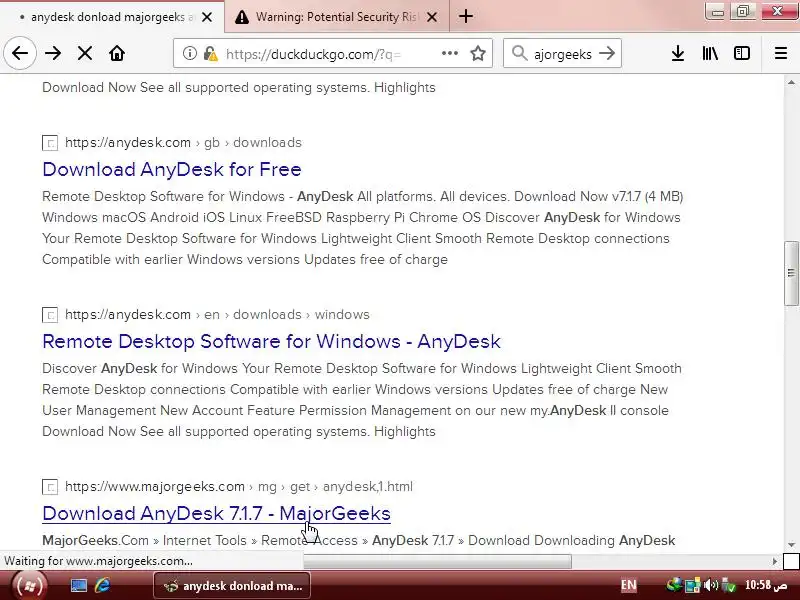Bookmark this page with the star icon
Screen dimensions: 800x600
478,53
